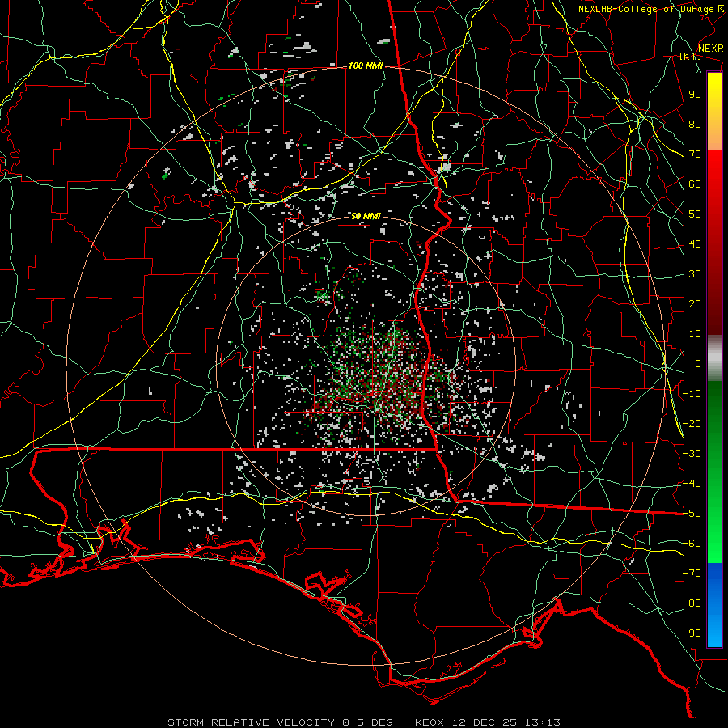728x728 pixels.
Task: Click the "-30" value on velocity scale
Action: pyautogui.click(x=692, y=454)
